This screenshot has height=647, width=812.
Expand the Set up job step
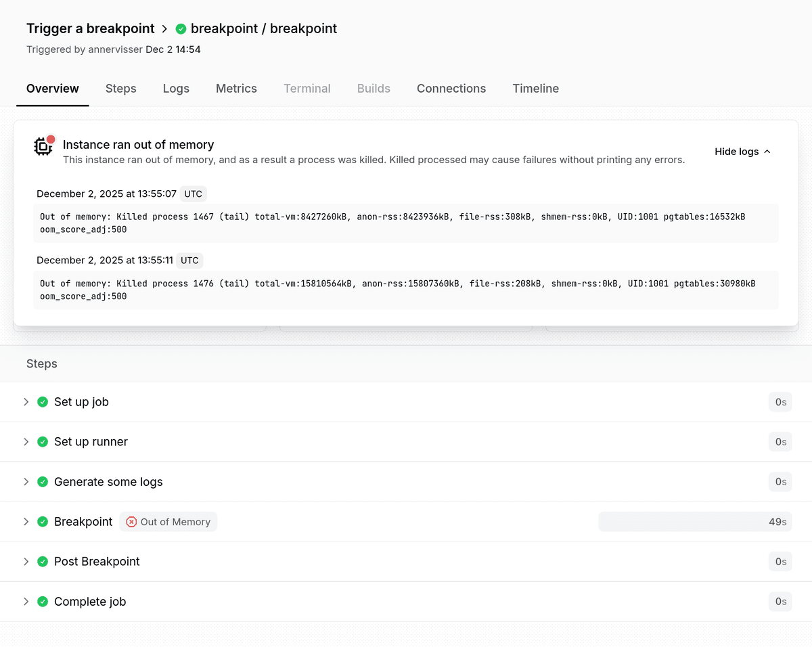click(26, 402)
